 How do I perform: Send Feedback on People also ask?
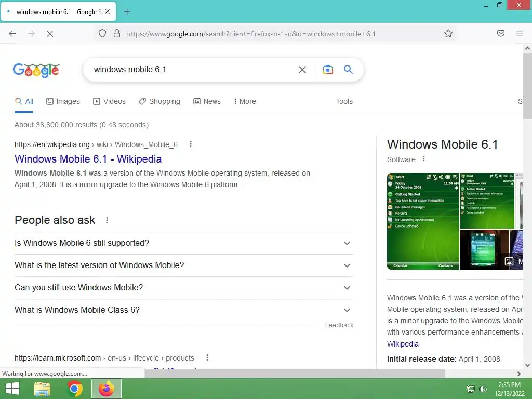[339, 325]
